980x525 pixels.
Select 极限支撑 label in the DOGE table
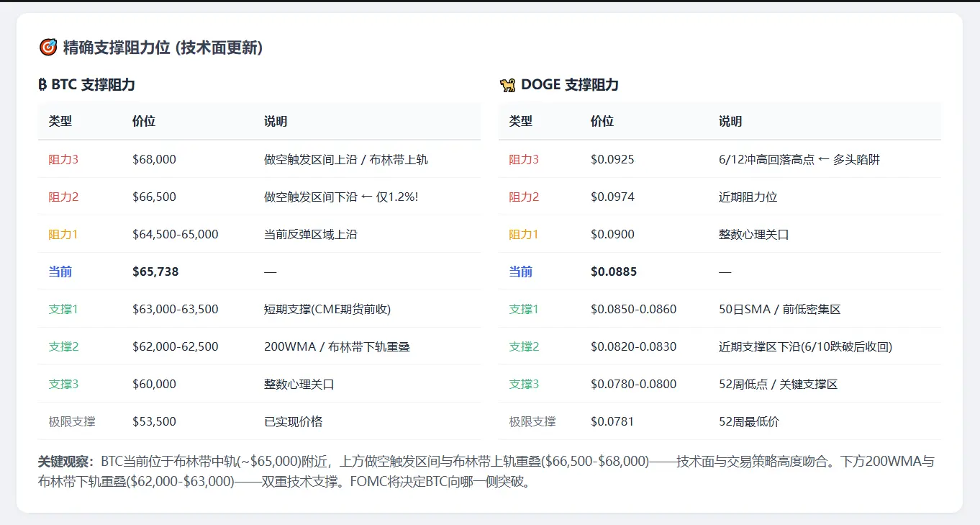click(532, 421)
